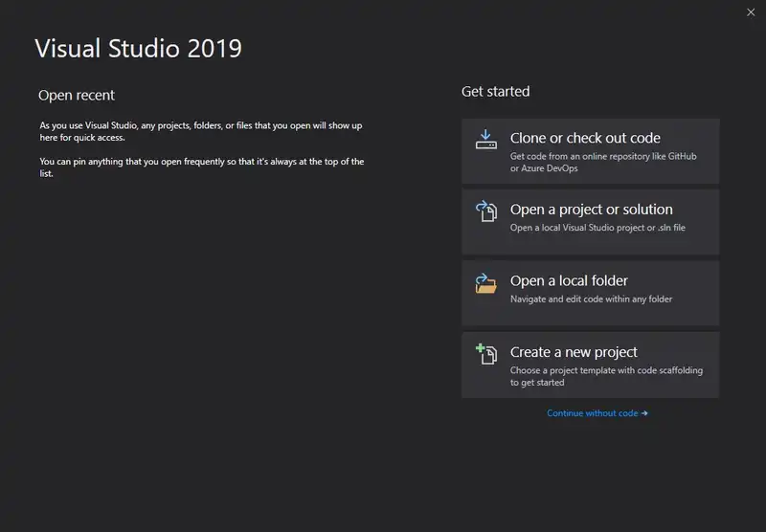
Task: Follow the Continue without code link
Action: tap(592, 413)
